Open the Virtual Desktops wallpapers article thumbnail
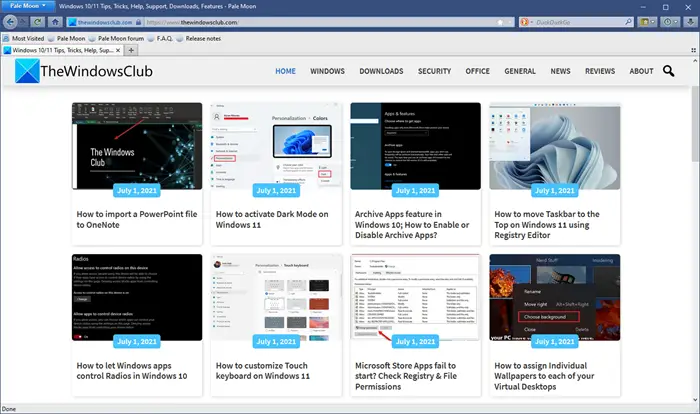This screenshot has width=700, height=414. 555,297
